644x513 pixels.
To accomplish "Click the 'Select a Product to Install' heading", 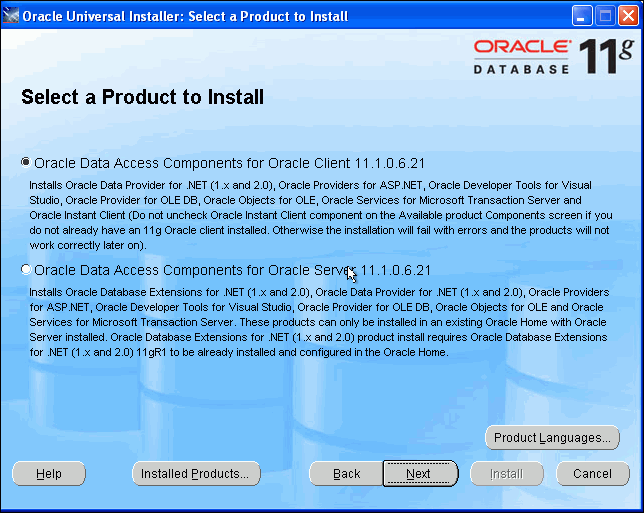I will [x=142, y=97].
